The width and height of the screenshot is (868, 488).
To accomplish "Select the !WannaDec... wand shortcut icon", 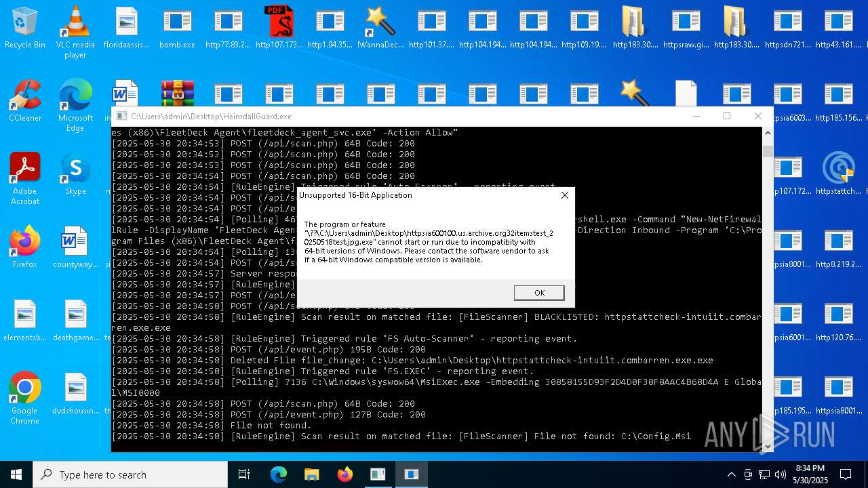I will coord(380,28).
